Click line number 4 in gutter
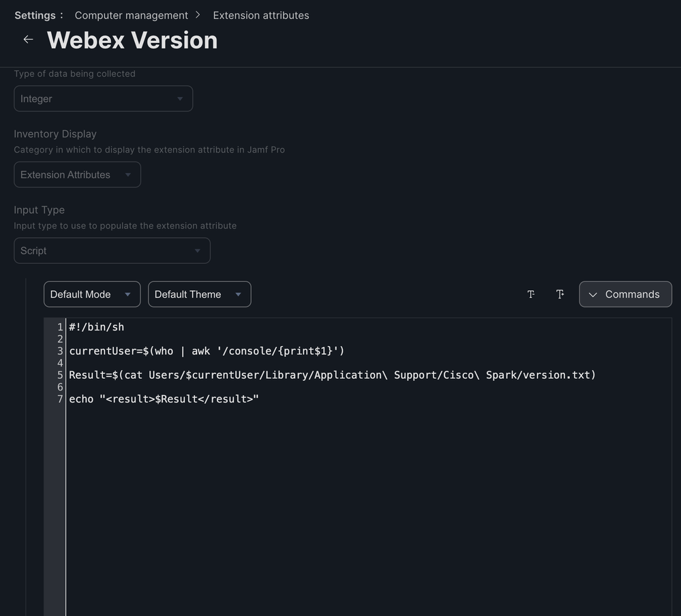681x616 pixels. tap(60, 363)
